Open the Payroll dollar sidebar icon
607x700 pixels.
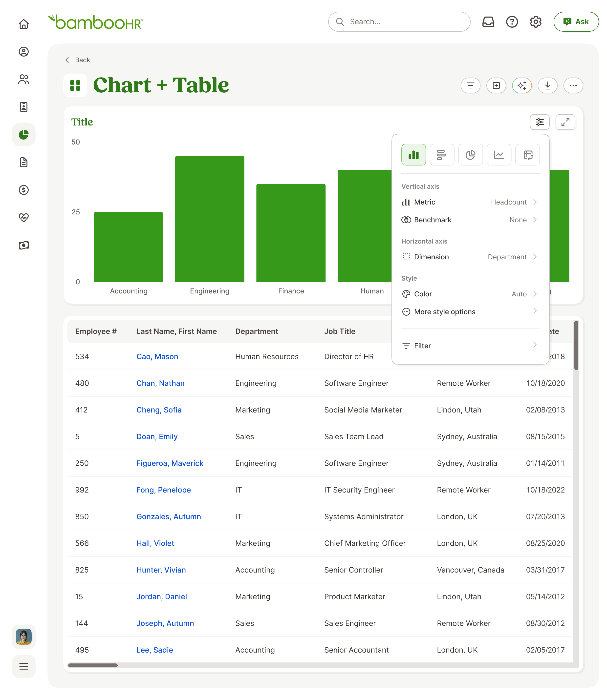pos(24,190)
